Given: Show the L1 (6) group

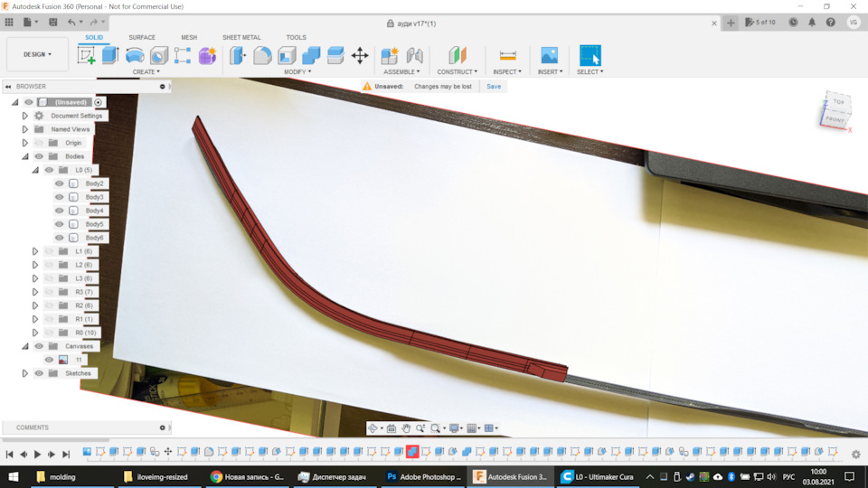Looking at the screenshot, I should click(x=49, y=251).
